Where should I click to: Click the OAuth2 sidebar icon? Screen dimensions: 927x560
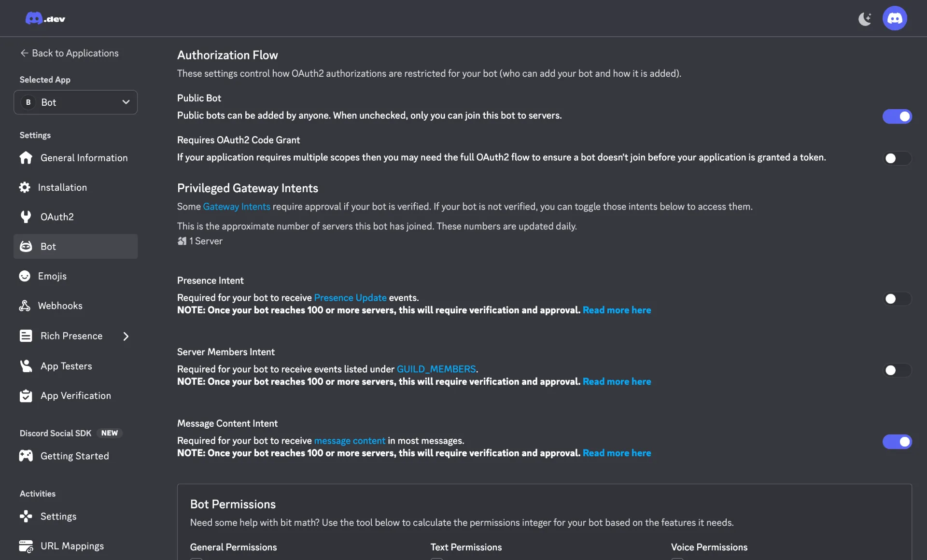point(26,217)
